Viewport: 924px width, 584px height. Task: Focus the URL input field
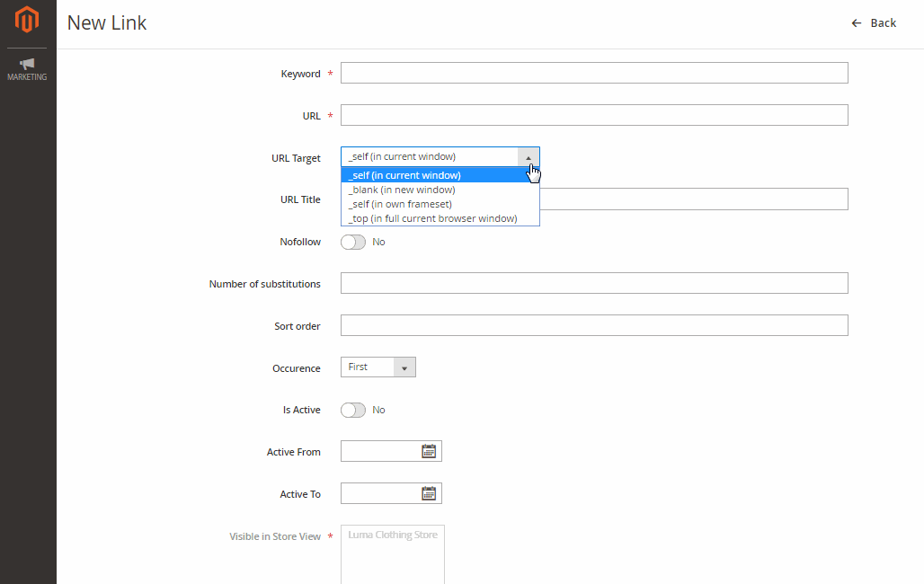pos(594,115)
